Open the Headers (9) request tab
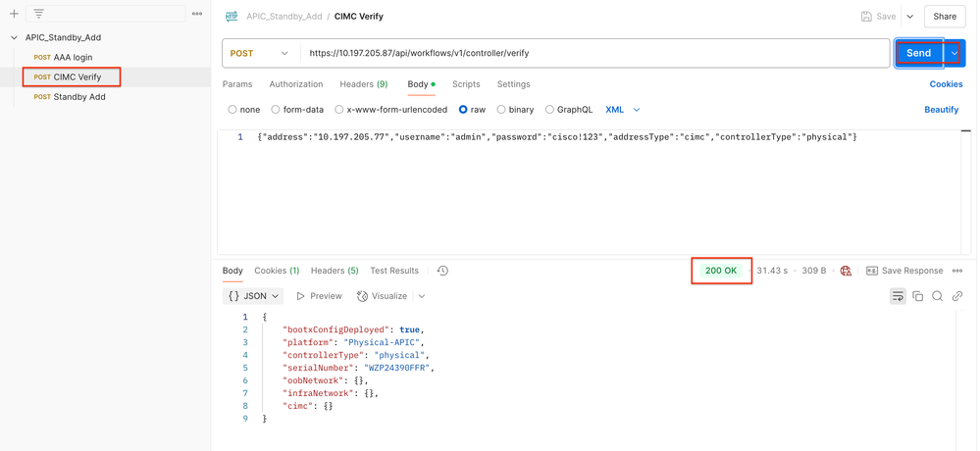 [x=364, y=83]
